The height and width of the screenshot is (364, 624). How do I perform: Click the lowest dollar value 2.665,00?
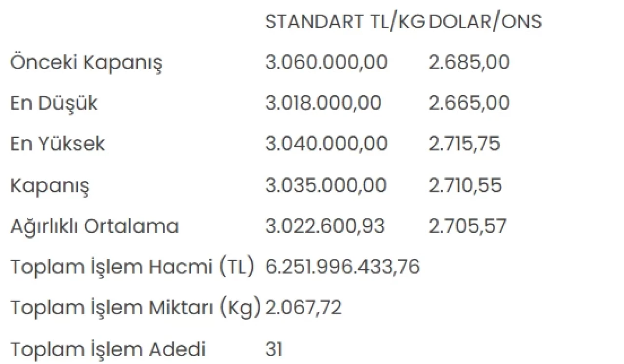(469, 103)
